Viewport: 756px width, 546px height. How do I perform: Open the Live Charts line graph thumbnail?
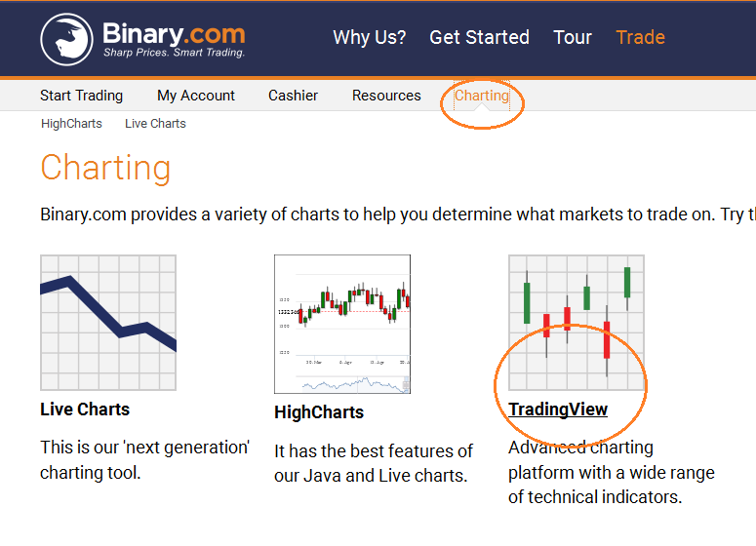pos(108,323)
